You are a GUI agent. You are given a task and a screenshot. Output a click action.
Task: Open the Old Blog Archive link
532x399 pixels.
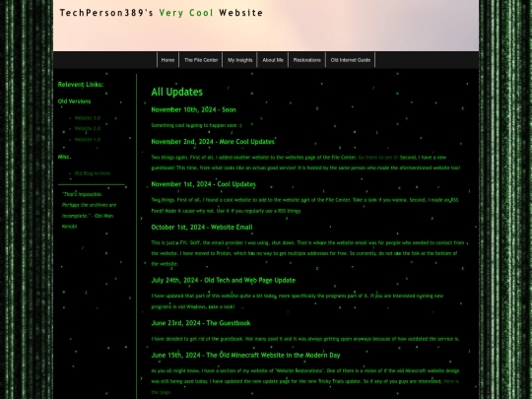click(x=93, y=173)
